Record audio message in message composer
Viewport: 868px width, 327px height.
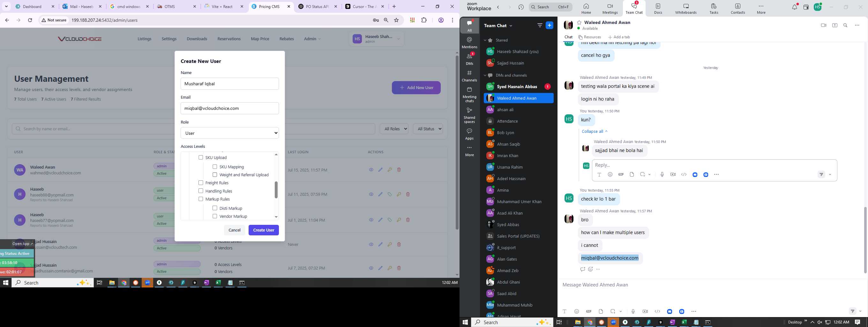[x=633, y=311]
